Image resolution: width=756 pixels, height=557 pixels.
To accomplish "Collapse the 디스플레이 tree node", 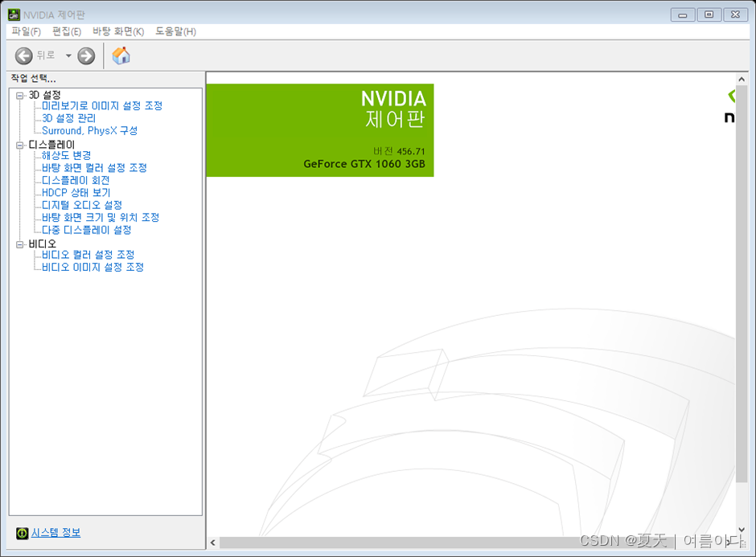I will 20,145.
